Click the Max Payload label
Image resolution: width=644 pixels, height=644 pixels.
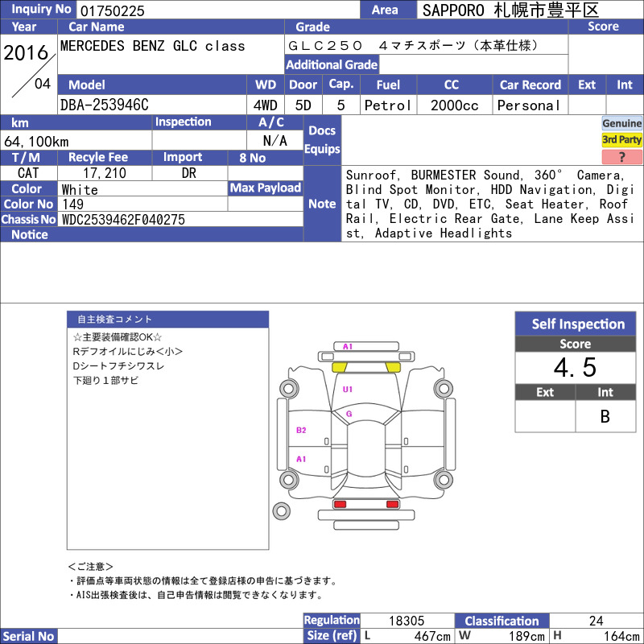(x=266, y=188)
